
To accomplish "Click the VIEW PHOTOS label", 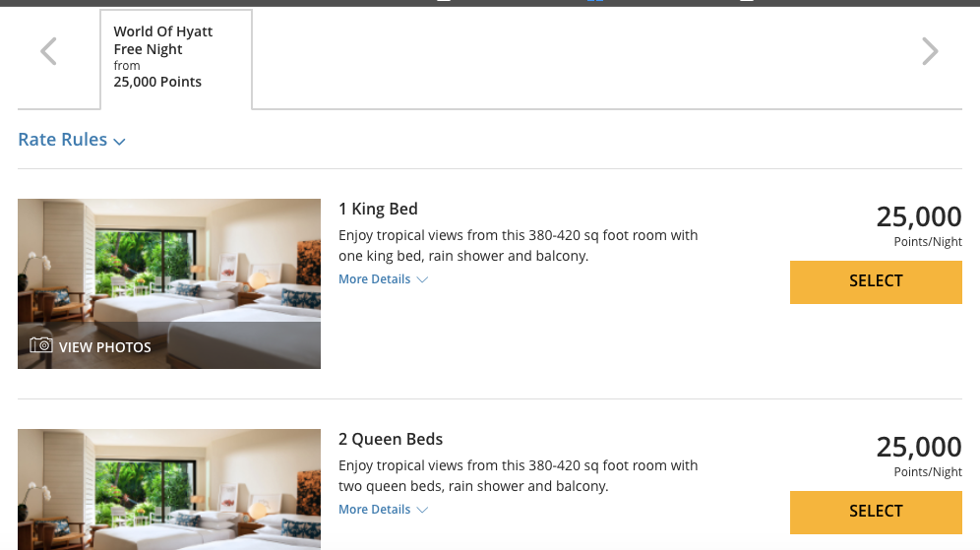I will coord(105,347).
